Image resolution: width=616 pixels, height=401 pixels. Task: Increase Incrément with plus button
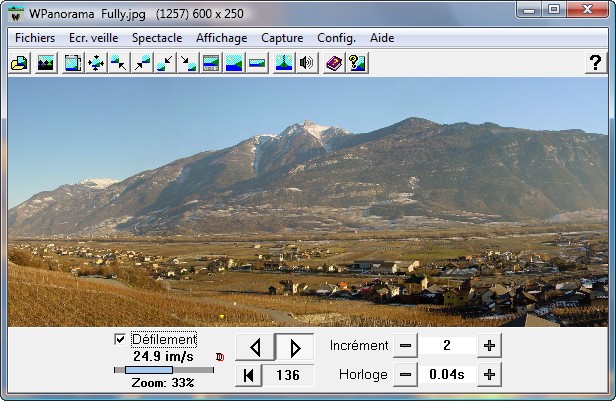489,346
